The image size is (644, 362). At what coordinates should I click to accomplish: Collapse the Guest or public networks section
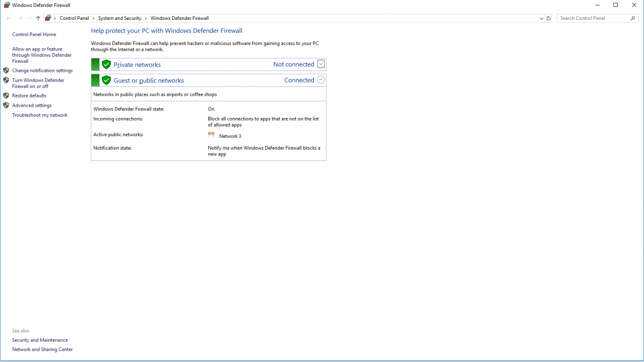pyautogui.click(x=321, y=80)
